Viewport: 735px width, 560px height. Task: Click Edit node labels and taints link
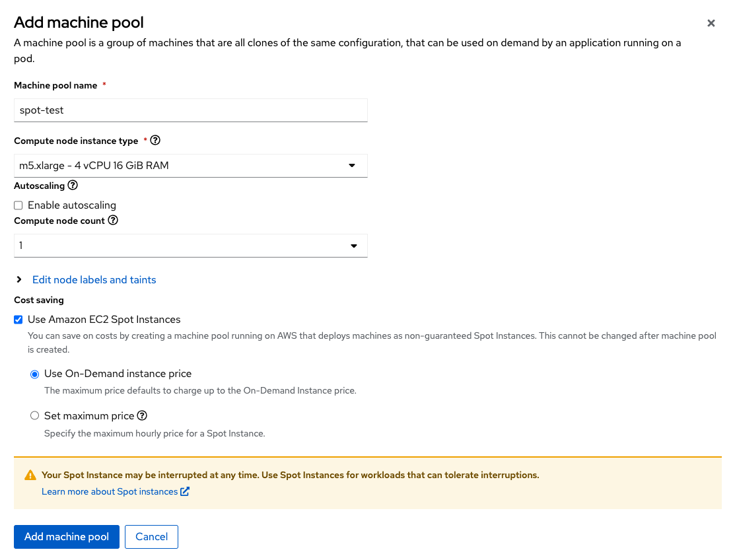point(94,280)
